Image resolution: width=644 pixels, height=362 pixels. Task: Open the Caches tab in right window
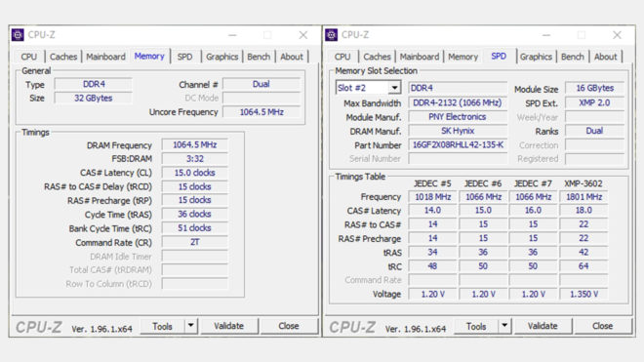pos(377,57)
